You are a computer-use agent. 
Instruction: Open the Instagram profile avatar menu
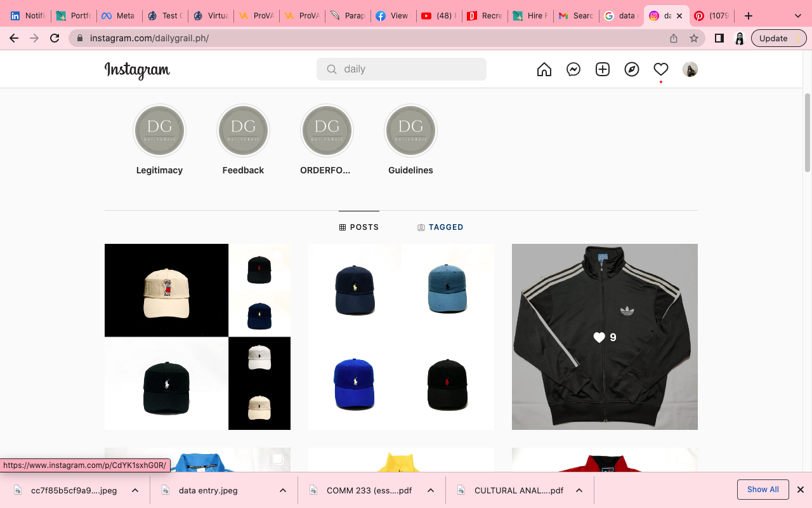[x=690, y=69]
